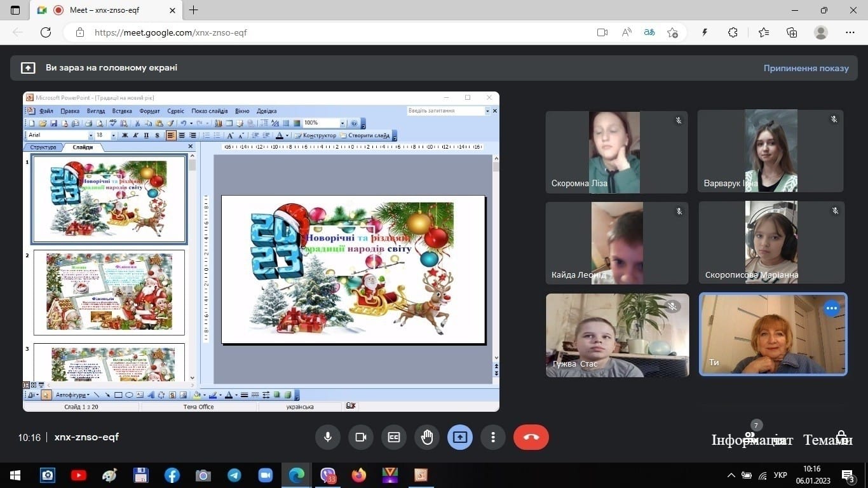Screen dimensions: 868x488
Task: Add this page to favorites with the star icon
Action: tap(673, 32)
